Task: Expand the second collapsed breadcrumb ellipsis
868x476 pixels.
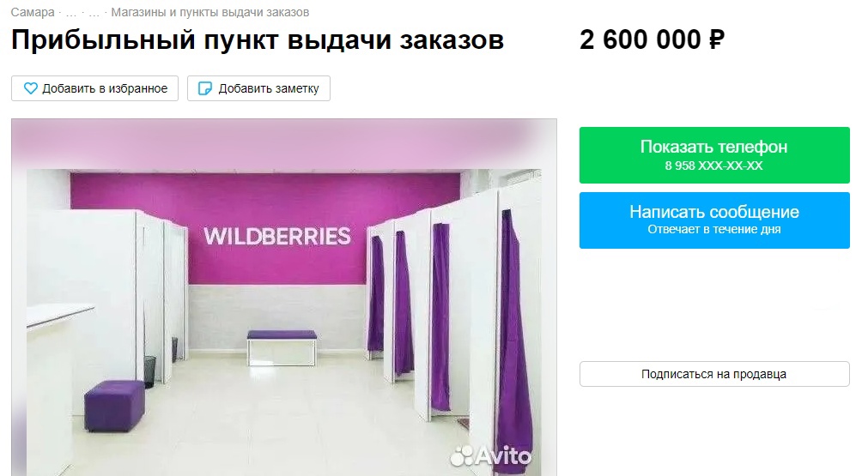Action: (x=94, y=12)
